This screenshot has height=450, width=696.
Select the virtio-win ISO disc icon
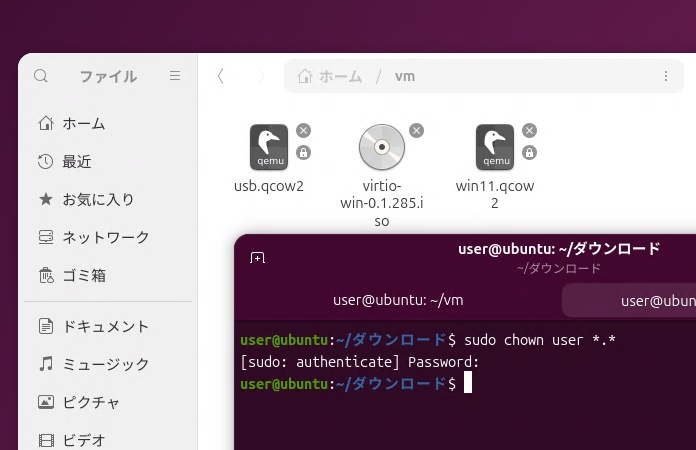click(x=382, y=148)
